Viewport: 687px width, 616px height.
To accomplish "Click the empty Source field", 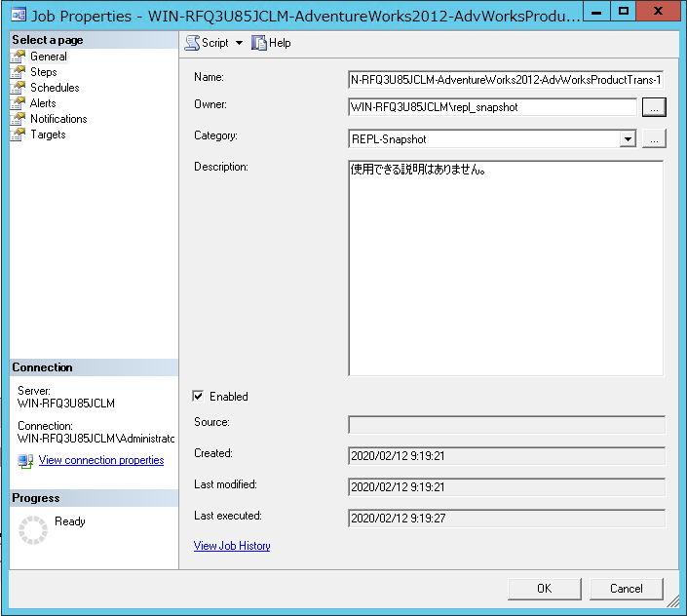I will pos(507,425).
